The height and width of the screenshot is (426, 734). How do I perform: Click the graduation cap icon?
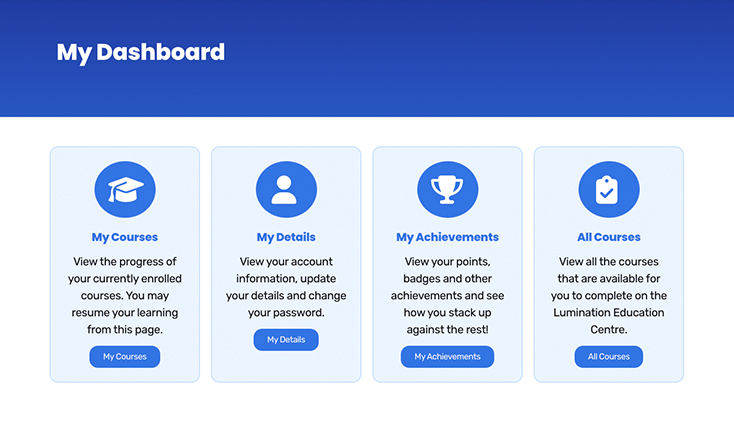(125, 190)
